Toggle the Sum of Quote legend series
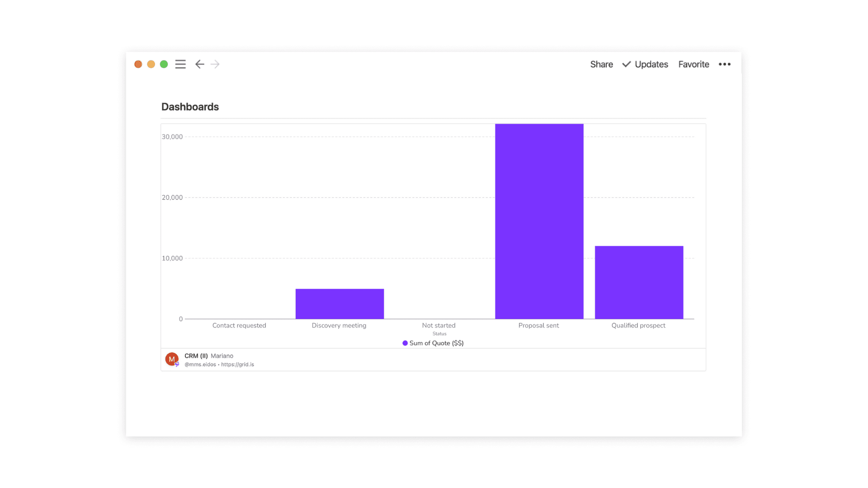Image resolution: width=868 pixels, height=488 pixels. [x=436, y=343]
